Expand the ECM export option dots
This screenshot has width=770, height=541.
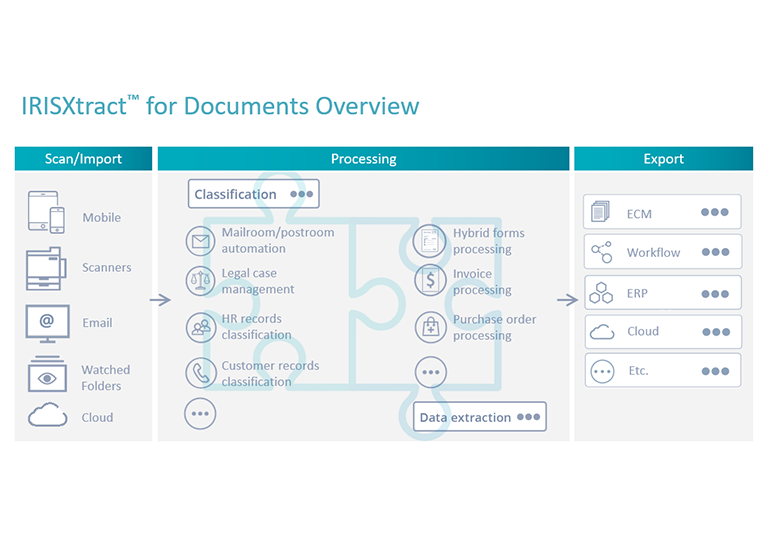(714, 213)
